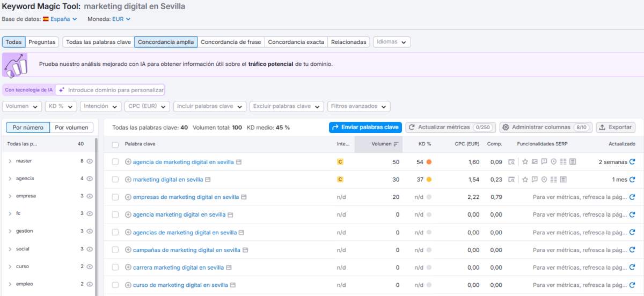Select the checkbox for empresas de marketing digital en sevilla

point(115,197)
